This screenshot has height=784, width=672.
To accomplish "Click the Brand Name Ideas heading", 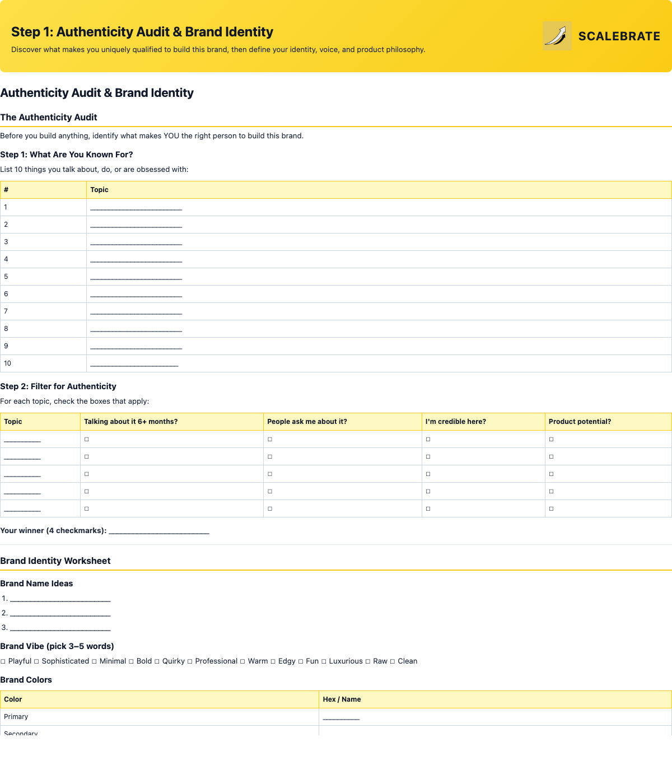I will coord(36,584).
